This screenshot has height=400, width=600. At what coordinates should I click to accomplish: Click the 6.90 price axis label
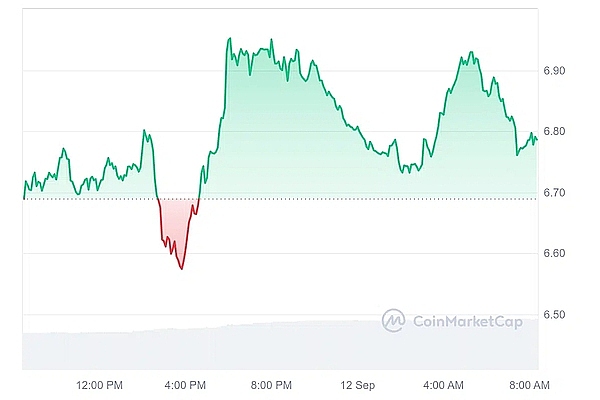[x=552, y=71]
